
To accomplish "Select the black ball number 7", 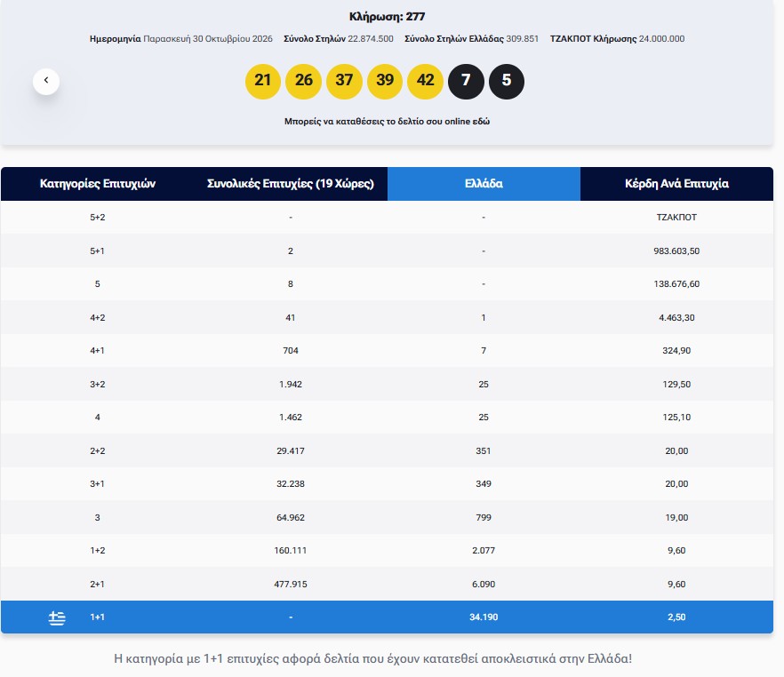I will click(x=466, y=81).
